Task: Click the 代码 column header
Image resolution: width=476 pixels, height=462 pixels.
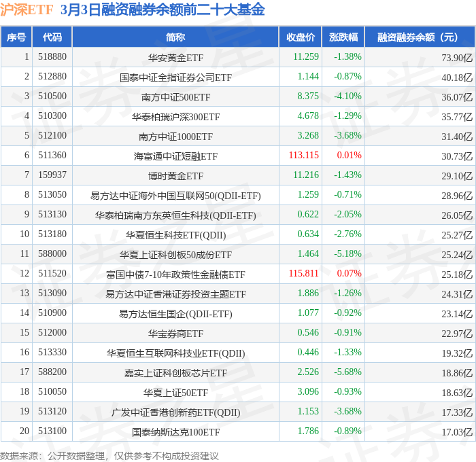Action: point(52,37)
